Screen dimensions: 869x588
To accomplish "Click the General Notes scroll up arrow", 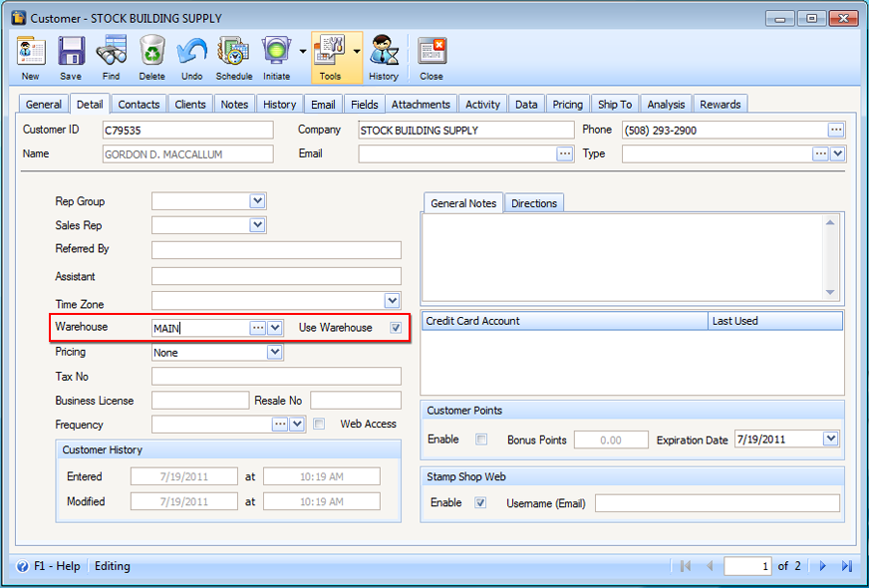I will pyautogui.click(x=830, y=223).
